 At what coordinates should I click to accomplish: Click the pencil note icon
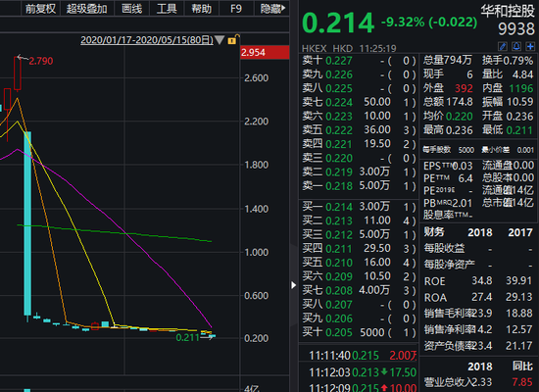pos(503,47)
